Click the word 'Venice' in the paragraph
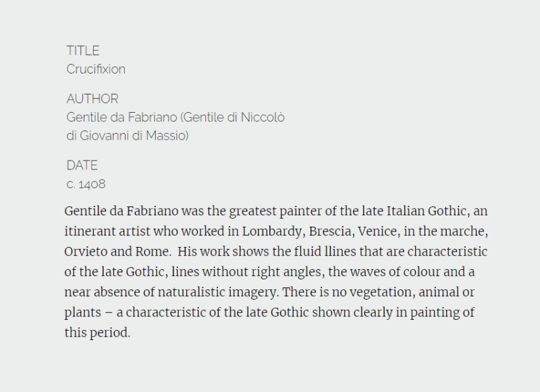The height and width of the screenshot is (392, 540). (x=379, y=231)
